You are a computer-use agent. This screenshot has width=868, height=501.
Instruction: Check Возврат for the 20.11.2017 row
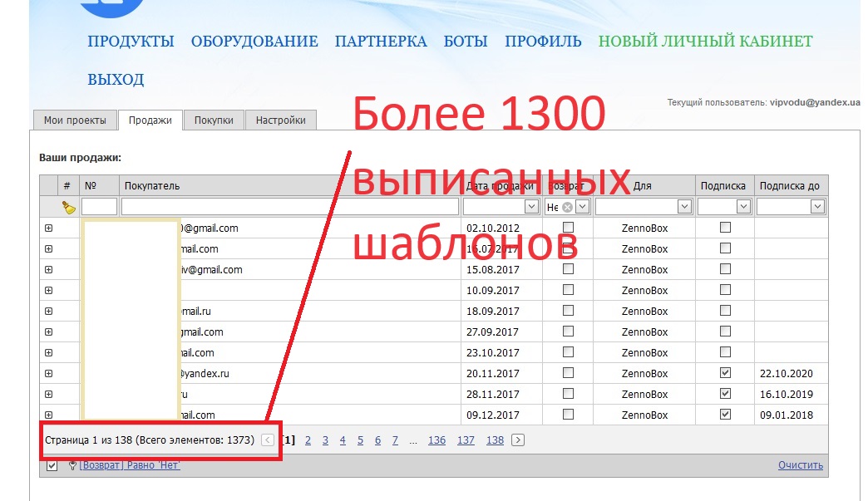(x=568, y=373)
